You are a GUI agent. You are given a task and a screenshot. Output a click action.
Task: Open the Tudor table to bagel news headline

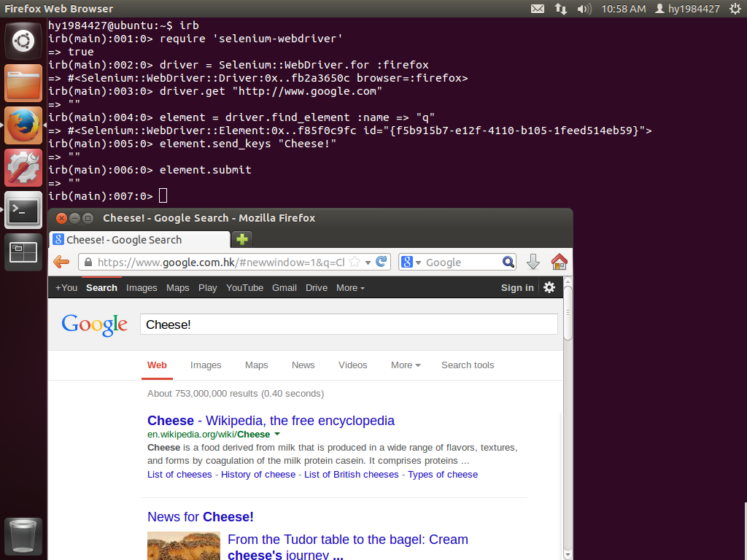tap(348, 547)
